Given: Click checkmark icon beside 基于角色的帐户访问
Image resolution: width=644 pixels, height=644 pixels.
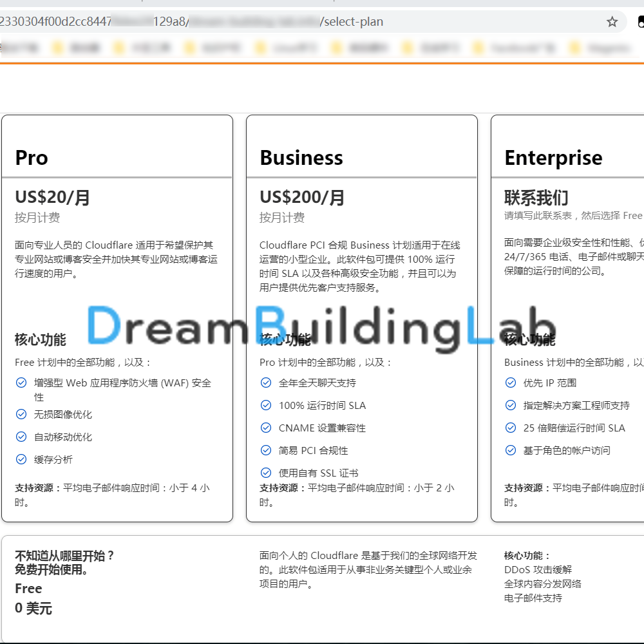Looking at the screenshot, I should tap(511, 451).
